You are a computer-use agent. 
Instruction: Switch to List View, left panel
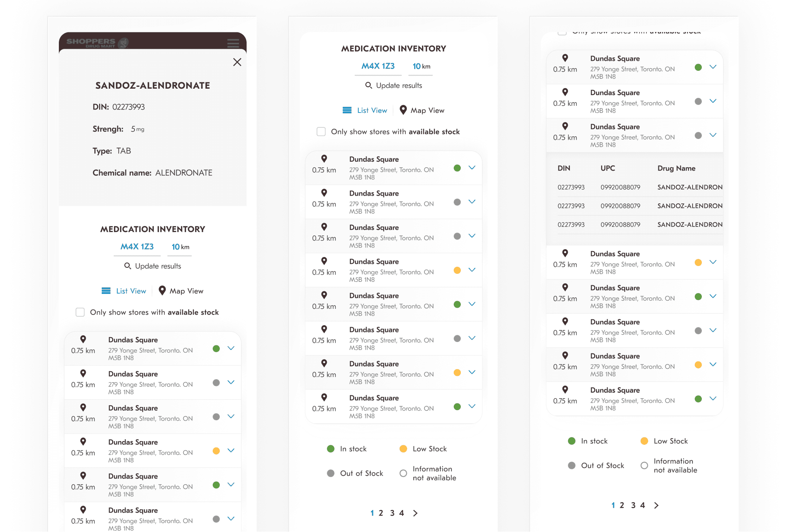coord(124,291)
